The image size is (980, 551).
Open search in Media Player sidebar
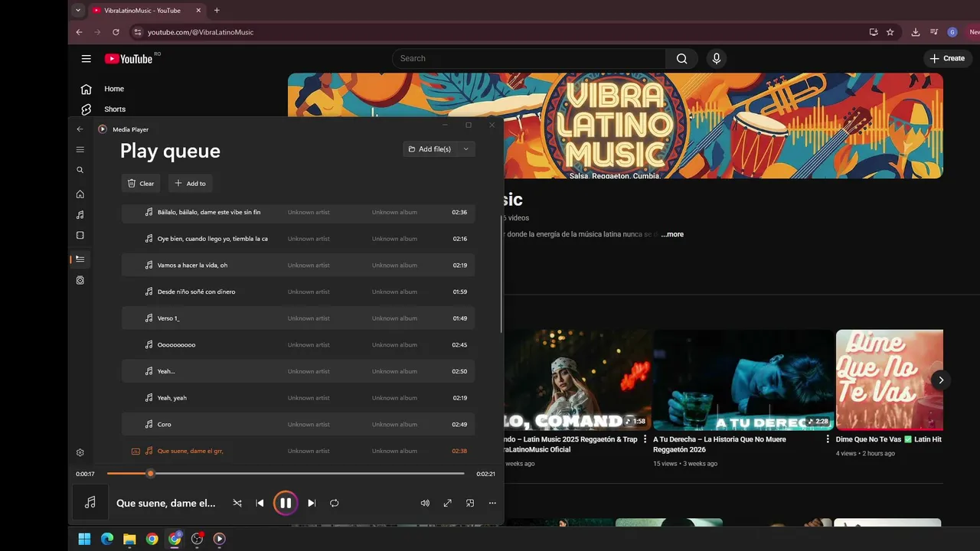click(x=80, y=170)
